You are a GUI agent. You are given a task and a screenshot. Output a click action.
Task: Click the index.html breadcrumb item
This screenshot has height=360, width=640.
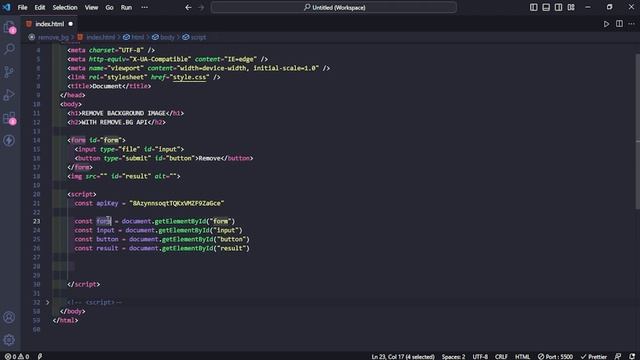tap(100, 37)
